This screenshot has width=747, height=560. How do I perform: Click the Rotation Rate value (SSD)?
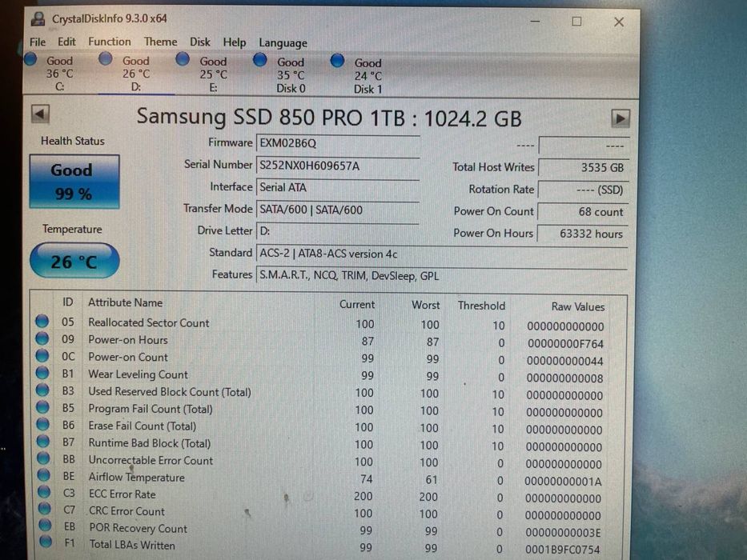point(584,190)
